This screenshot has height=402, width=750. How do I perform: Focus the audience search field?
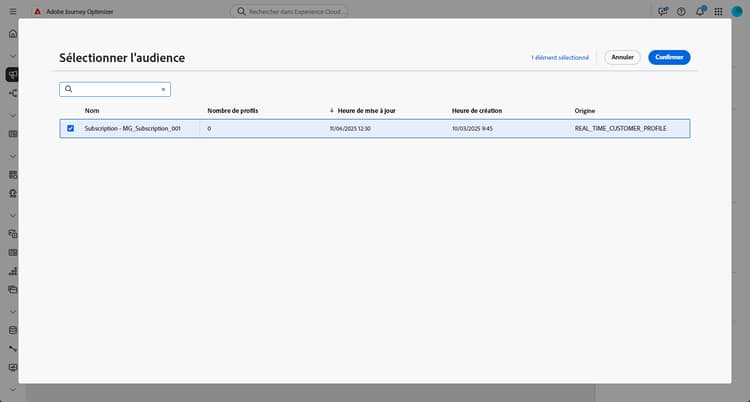pyautogui.click(x=115, y=89)
